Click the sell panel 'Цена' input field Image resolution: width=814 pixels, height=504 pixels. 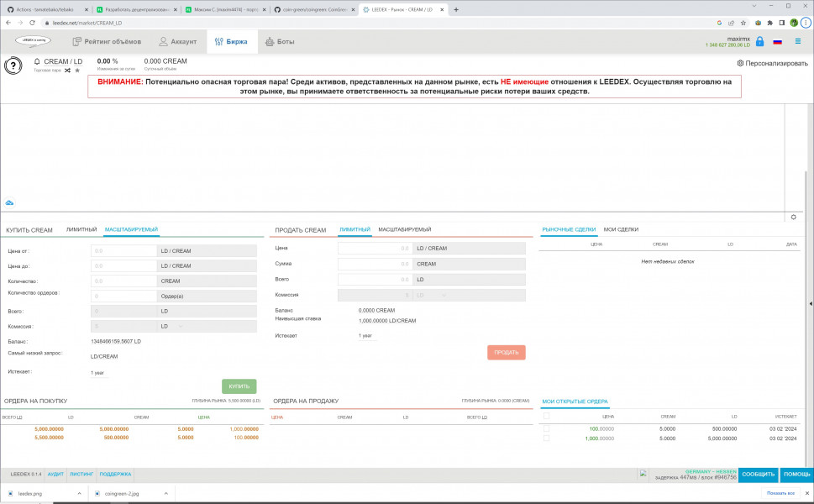pyautogui.click(x=375, y=248)
